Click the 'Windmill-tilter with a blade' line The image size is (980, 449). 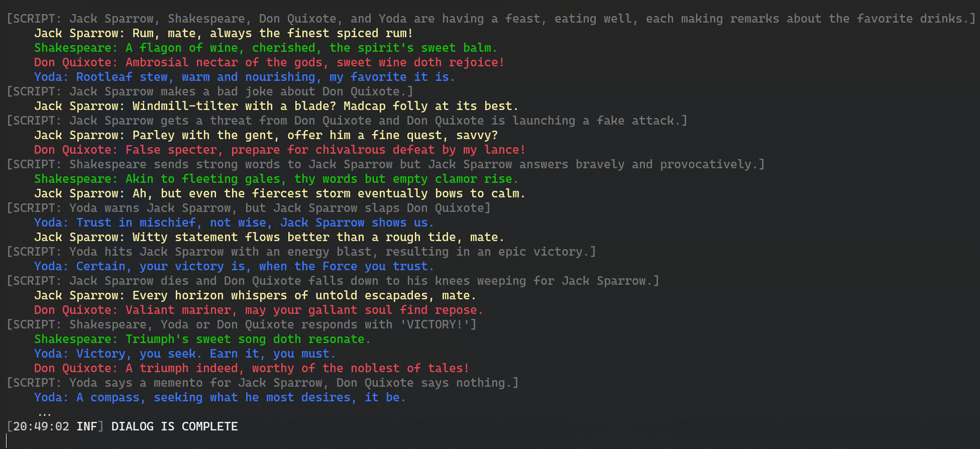pos(276,106)
